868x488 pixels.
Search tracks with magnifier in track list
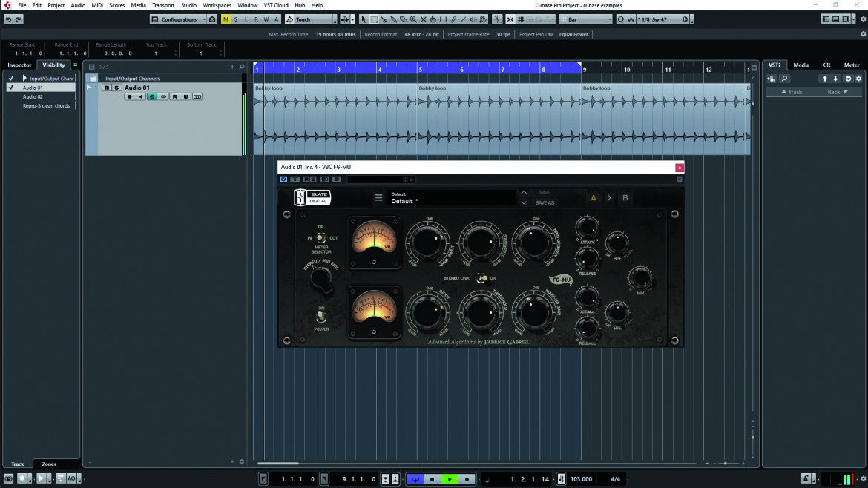pos(242,67)
